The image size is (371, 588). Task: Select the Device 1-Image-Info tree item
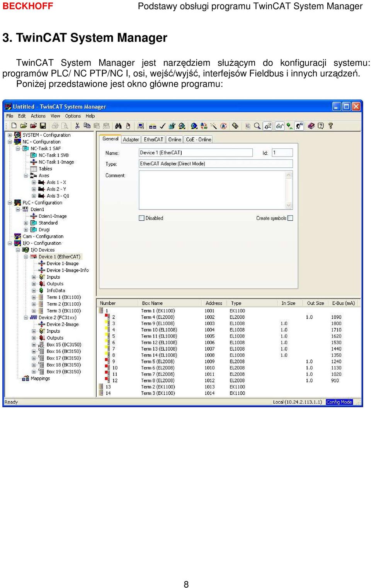pos(68,270)
